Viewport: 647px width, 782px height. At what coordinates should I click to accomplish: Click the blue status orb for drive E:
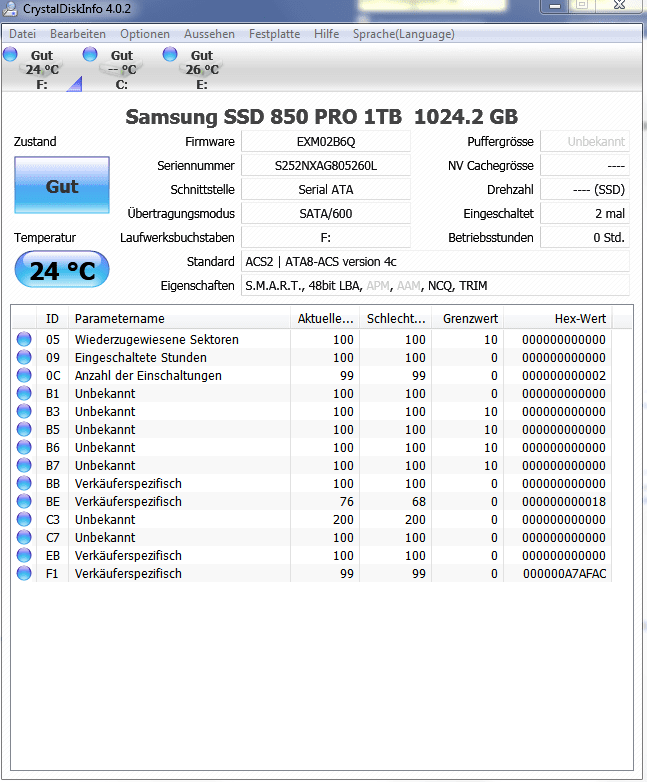170,54
